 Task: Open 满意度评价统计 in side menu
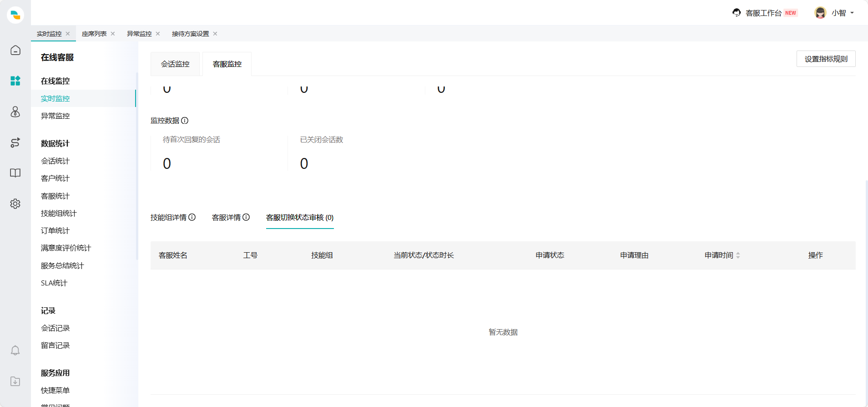(x=66, y=248)
